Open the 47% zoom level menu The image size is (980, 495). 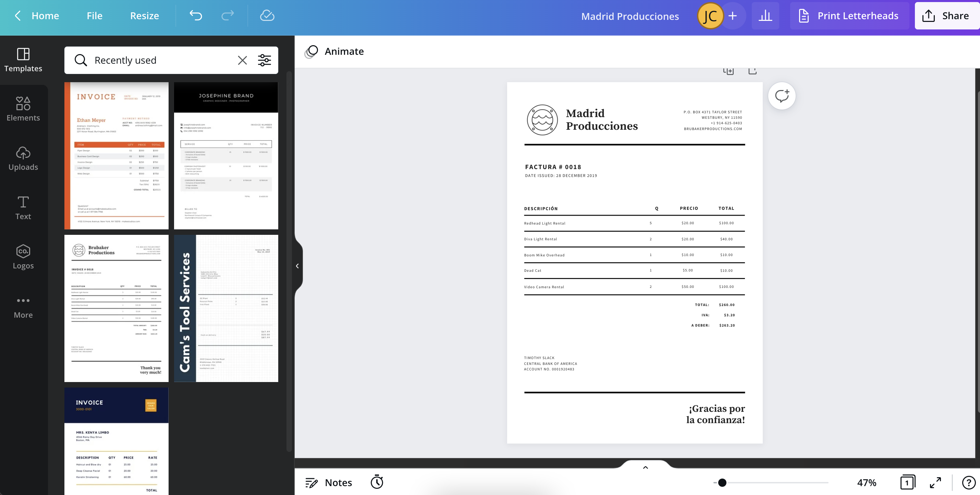[867, 482]
